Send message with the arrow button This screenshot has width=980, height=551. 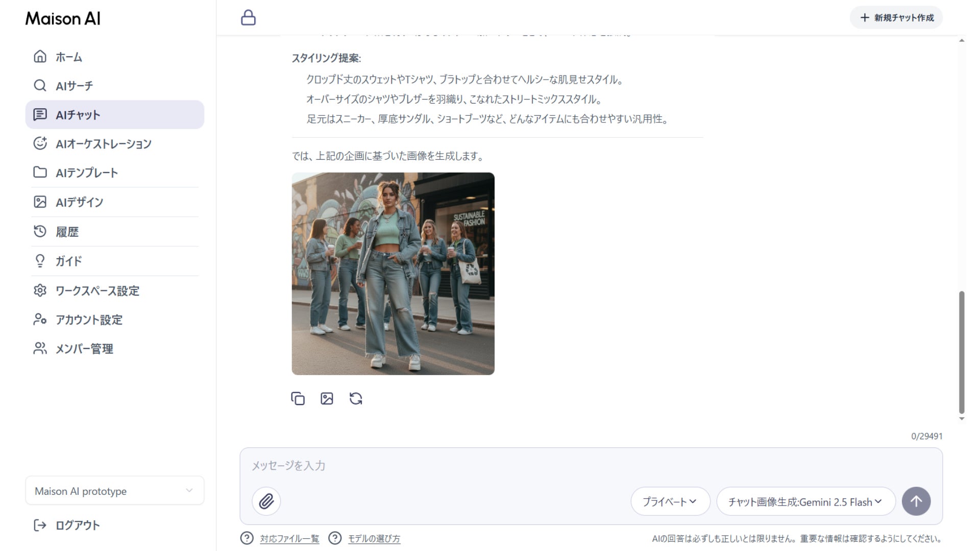(x=916, y=502)
